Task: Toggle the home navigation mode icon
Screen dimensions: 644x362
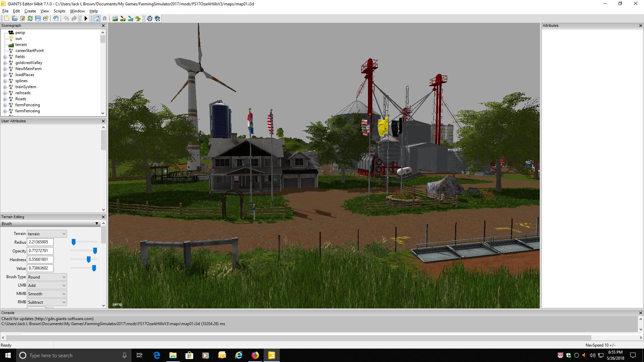Action: point(97,18)
